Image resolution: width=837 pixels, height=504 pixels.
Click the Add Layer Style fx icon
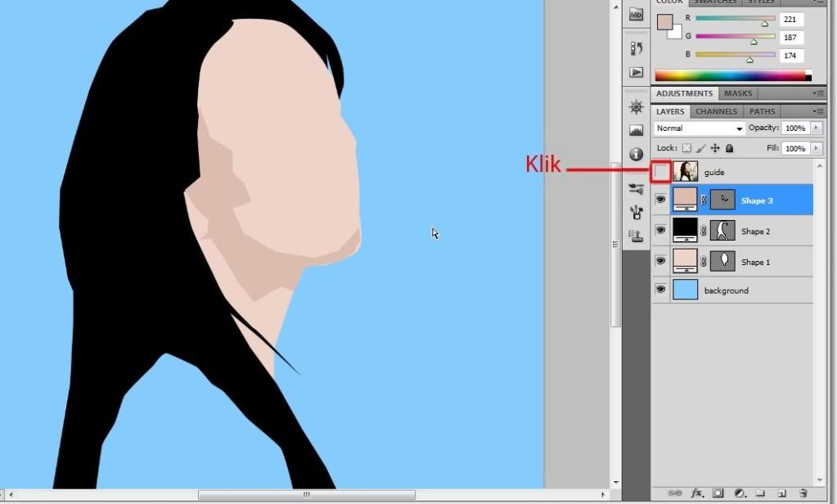(x=696, y=493)
